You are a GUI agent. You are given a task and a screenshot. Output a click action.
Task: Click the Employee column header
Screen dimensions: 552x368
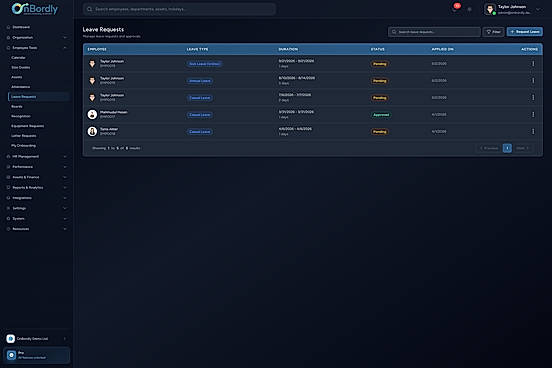[x=97, y=49]
